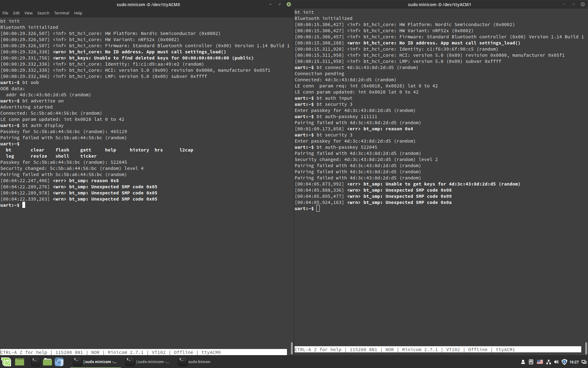
Task: Open the Nemo file manager from the taskbar
Action: [47, 362]
